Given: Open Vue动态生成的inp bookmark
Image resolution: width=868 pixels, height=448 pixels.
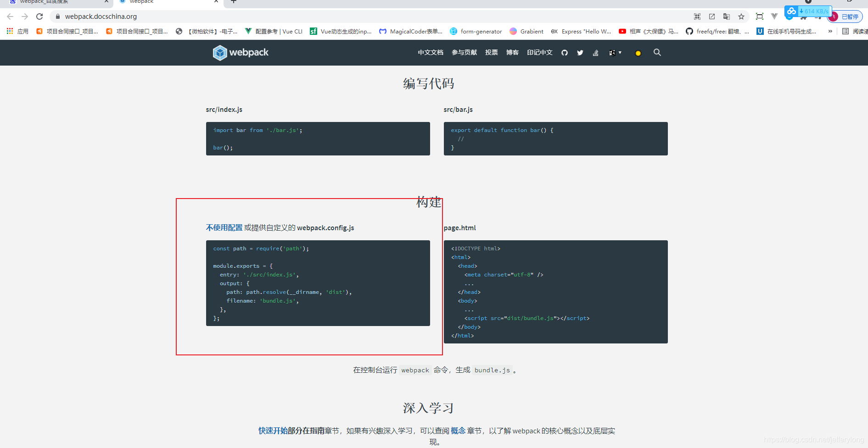Looking at the screenshot, I should pyautogui.click(x=341, y=31).
